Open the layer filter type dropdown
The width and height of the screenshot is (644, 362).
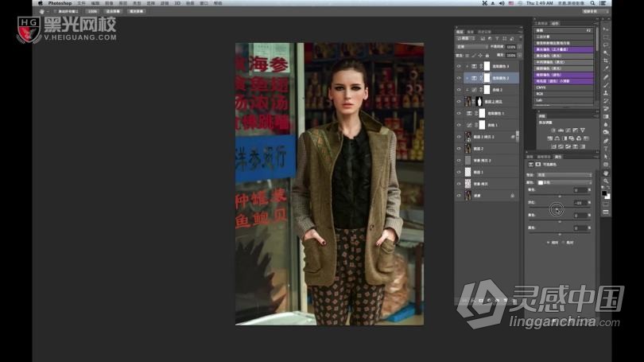tap(466, 38)
